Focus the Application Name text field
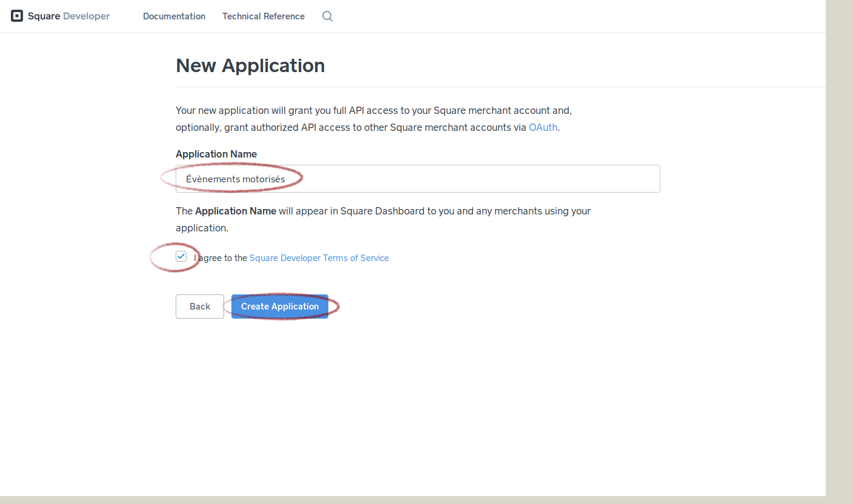Viewport: 853px width, 504px height. coord(417,179)
